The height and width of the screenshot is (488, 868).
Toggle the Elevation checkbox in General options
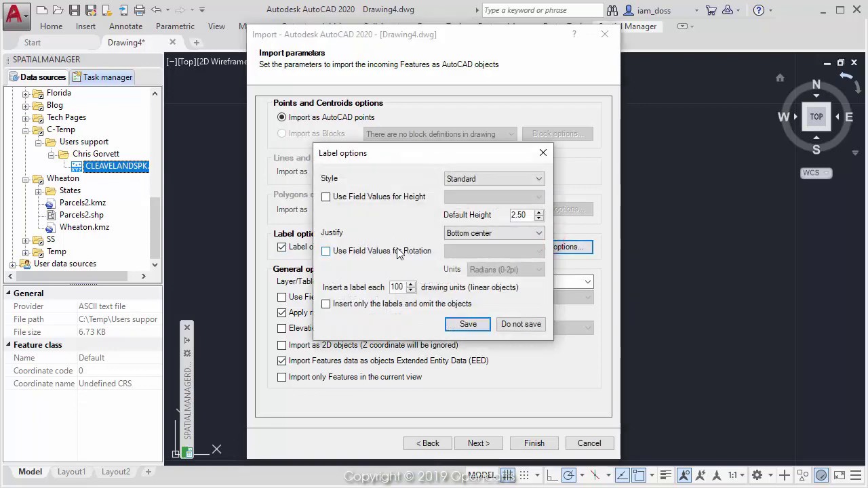coord(281,328)
